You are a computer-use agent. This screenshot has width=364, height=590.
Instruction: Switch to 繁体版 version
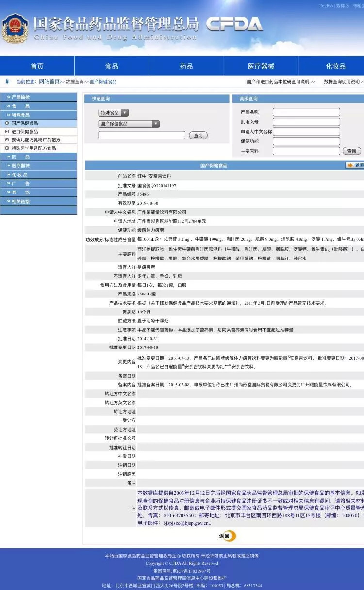[343, 6]
